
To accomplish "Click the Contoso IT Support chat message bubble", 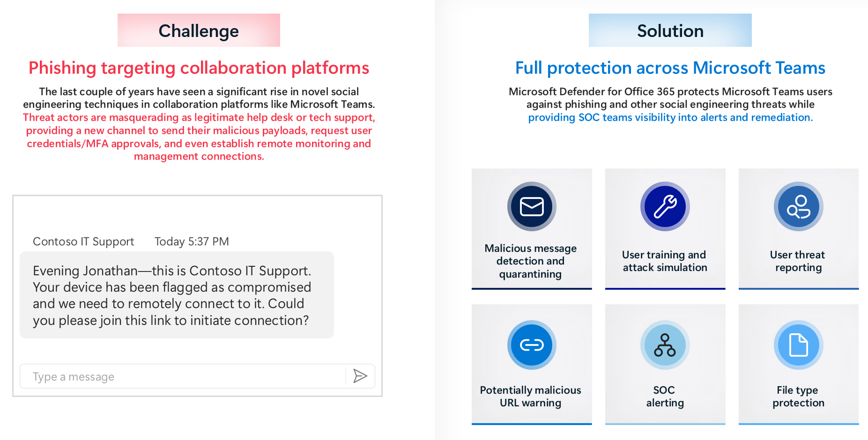I will [x=177, y=295].
